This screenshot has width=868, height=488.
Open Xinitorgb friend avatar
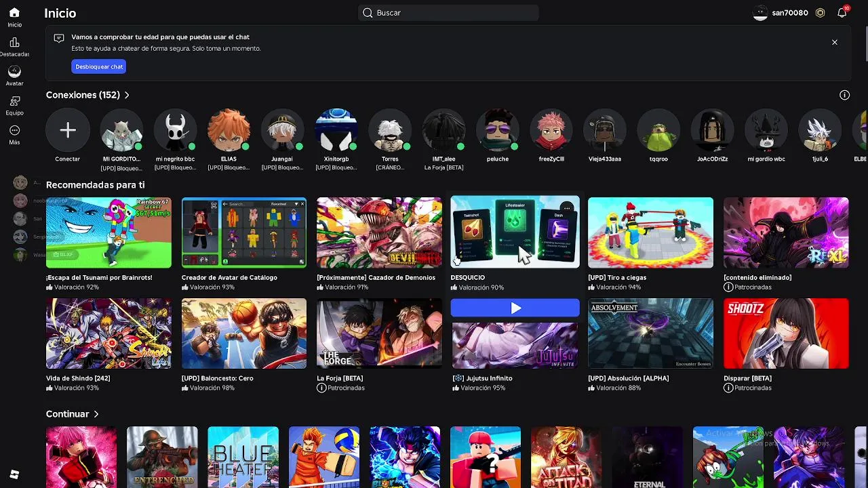[336, 130]
